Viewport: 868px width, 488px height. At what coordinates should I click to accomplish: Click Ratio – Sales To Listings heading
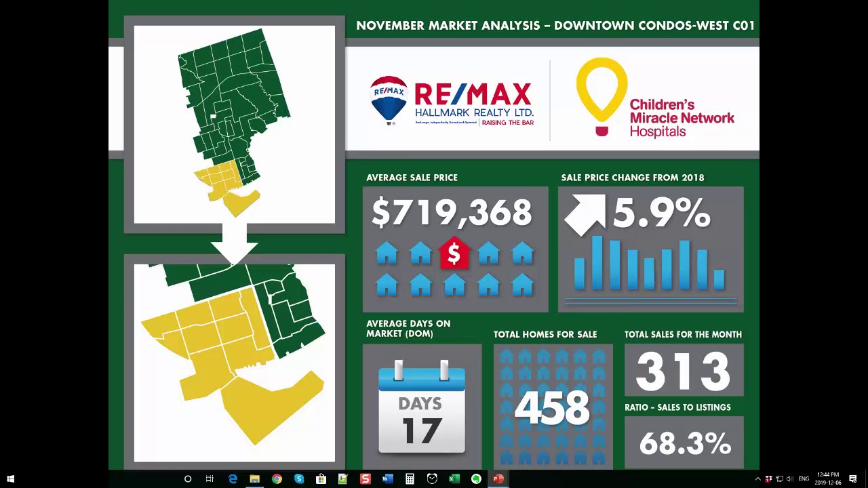pyautogui.click(x=677, y=407)
